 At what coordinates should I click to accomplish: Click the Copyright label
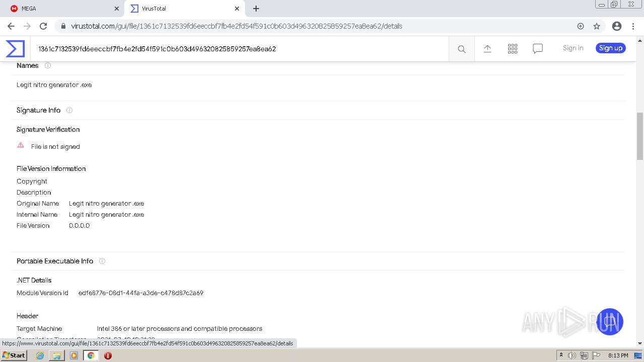pyautogui.click(x=32, y=182)
